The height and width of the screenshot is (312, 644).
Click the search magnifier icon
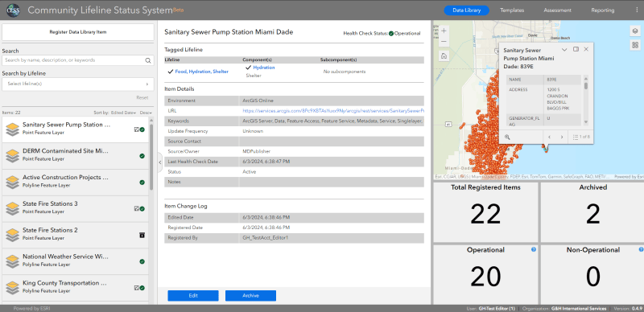pyautogui.click(x=147, y=60)
